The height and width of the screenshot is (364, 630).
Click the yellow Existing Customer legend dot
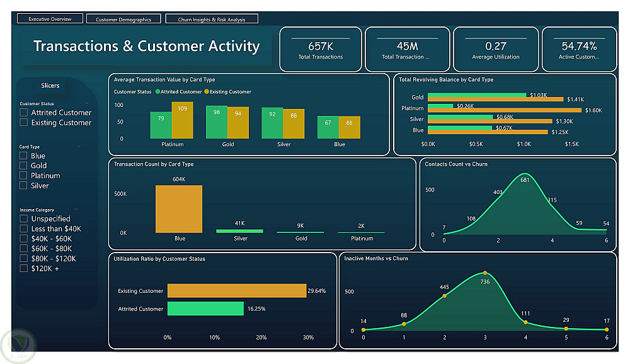coord(207,91)
